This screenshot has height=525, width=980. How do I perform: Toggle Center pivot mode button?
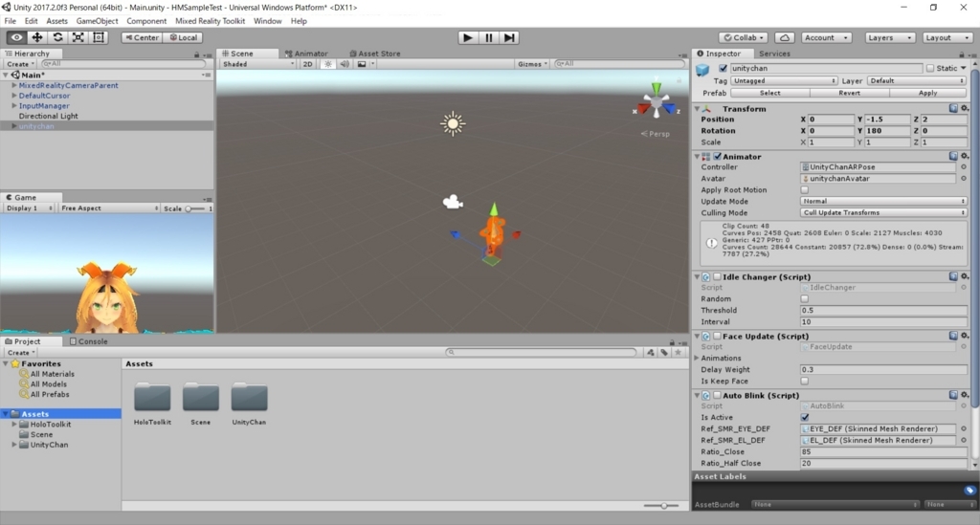[x=142, y=37]
